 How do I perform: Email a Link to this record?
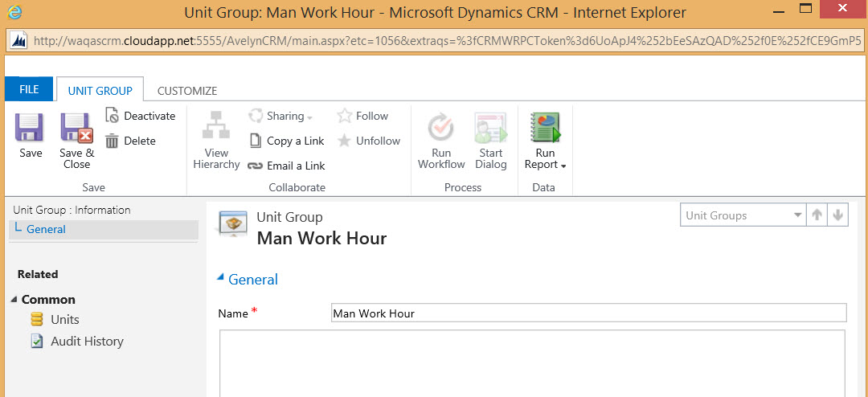[x=286, y=166]
